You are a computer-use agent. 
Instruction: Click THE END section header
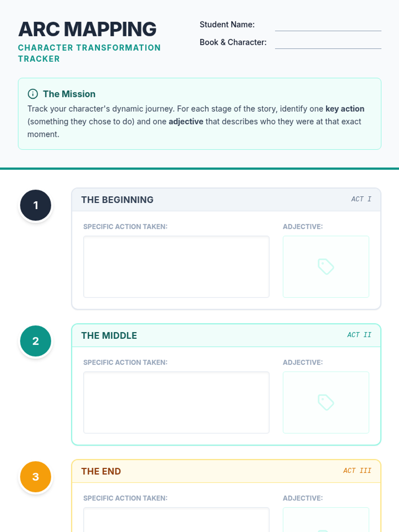tap(101, 471)
